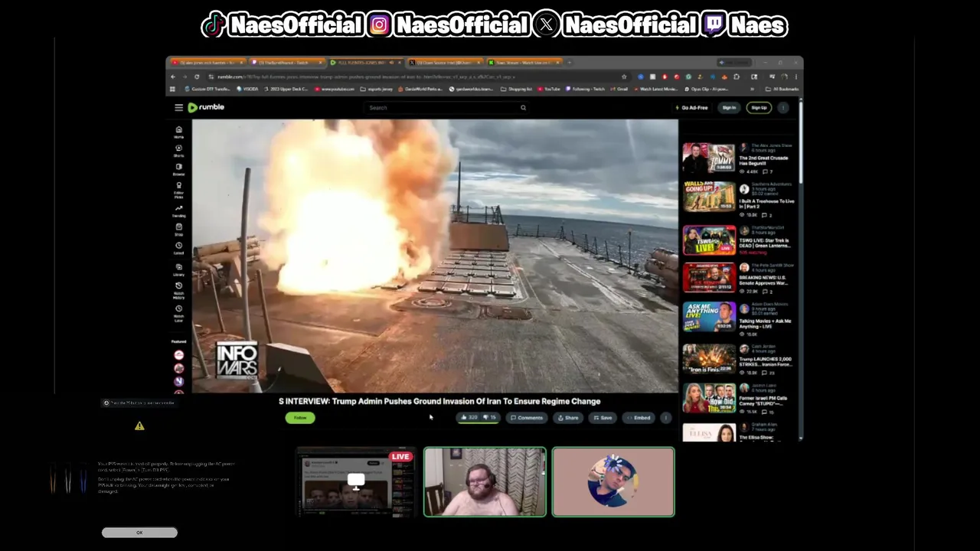Reload the page

pyautogui.click(x=197, y=77)
